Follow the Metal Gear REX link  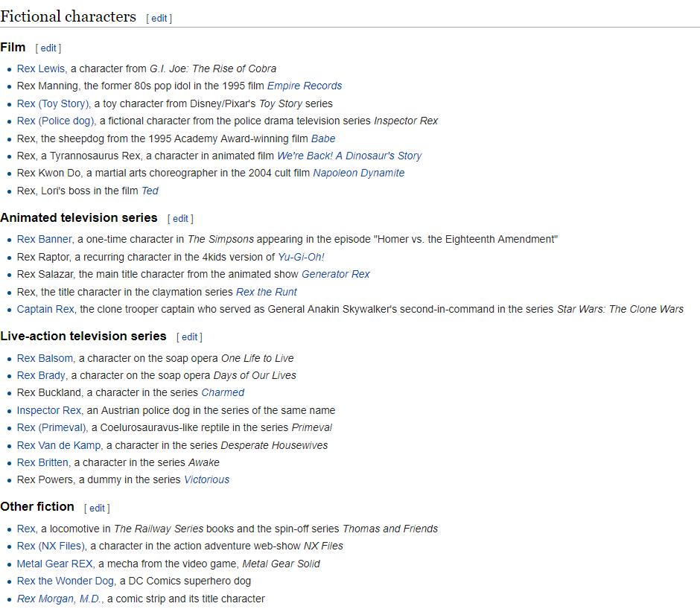55,564
